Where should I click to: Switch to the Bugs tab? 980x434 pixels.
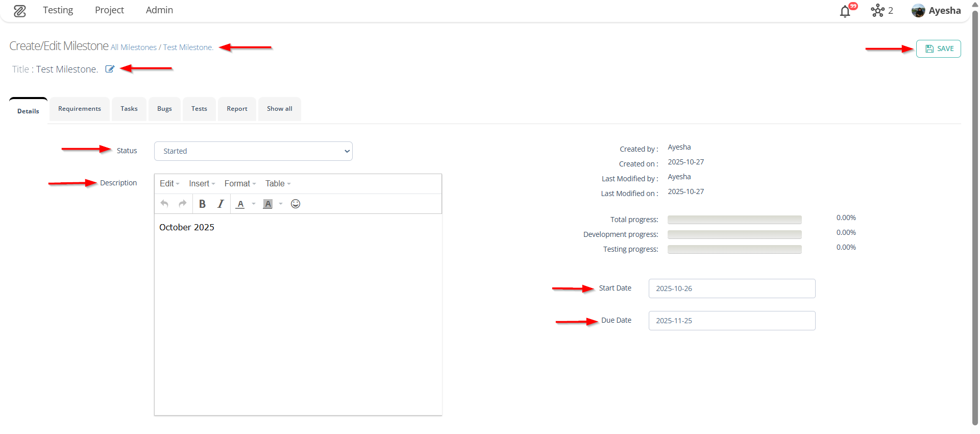(164, 109)
